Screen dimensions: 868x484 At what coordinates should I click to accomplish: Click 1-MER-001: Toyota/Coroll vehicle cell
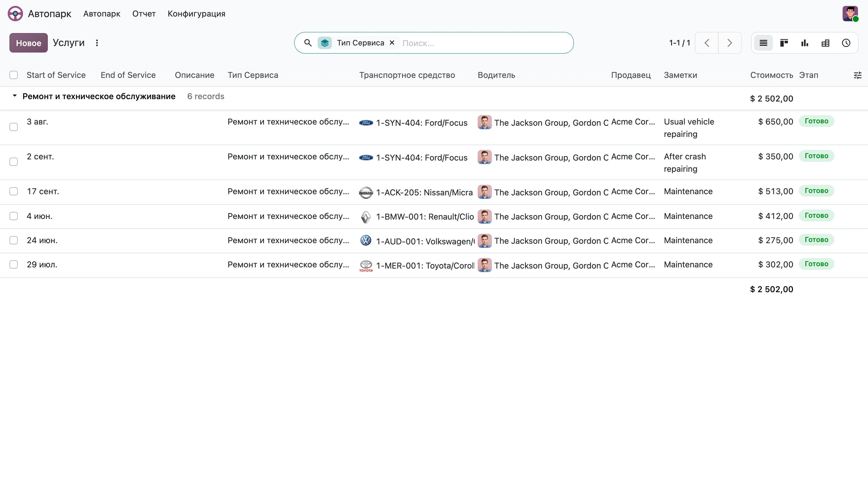coord(425,266)
